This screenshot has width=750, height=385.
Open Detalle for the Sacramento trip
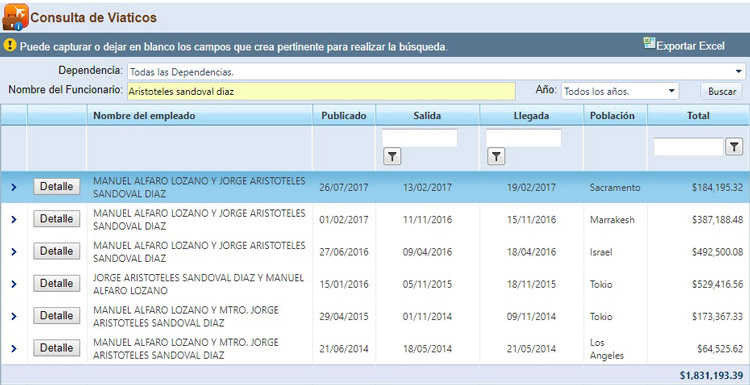56,187
